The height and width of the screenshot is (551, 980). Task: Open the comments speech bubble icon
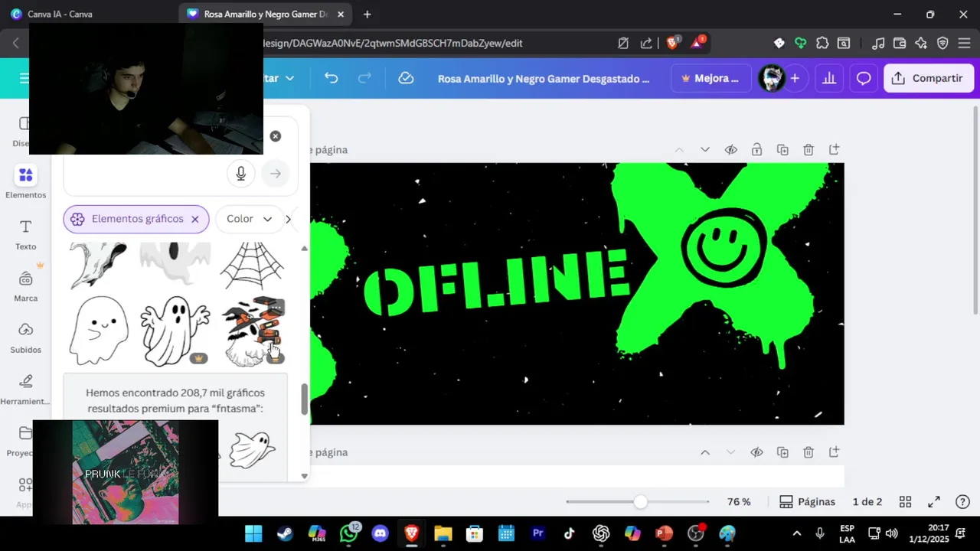864,78
